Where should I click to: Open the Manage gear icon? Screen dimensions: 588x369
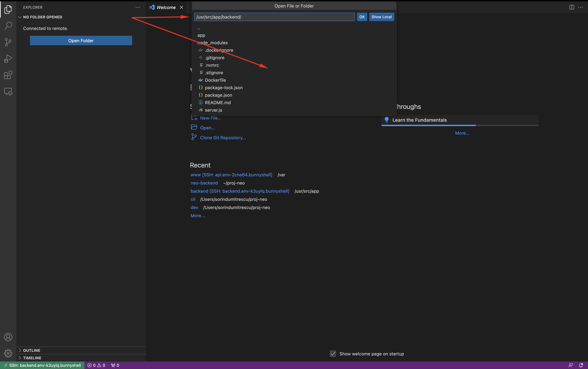[x=8, y=353]
